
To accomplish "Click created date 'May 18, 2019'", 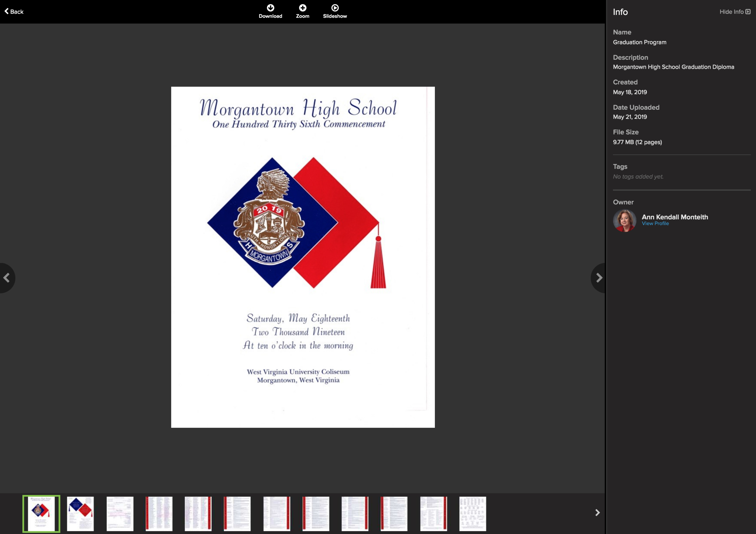I will point(630,92).
